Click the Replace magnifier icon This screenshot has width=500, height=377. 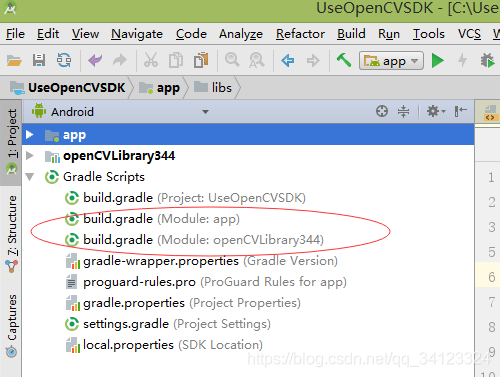tap(257, 60)
